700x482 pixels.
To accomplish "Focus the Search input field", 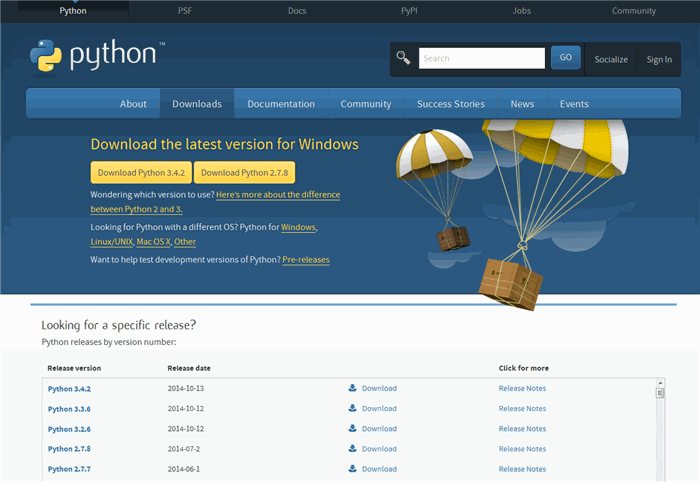I will pyautogui.click(x=482, y=58).
